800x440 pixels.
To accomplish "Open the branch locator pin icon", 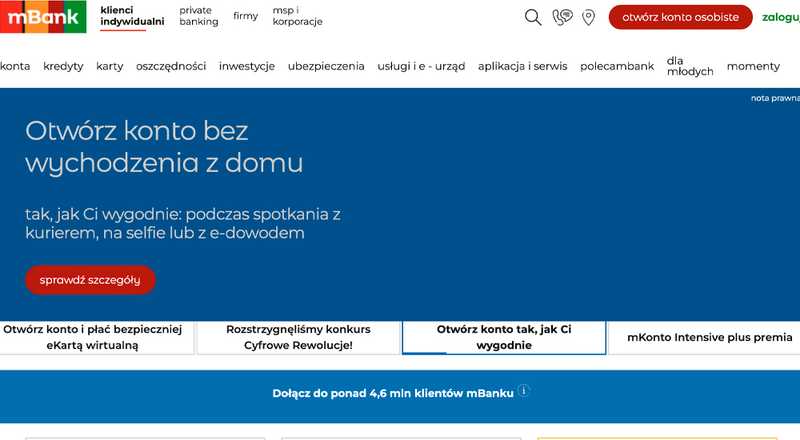I will 589,17.
